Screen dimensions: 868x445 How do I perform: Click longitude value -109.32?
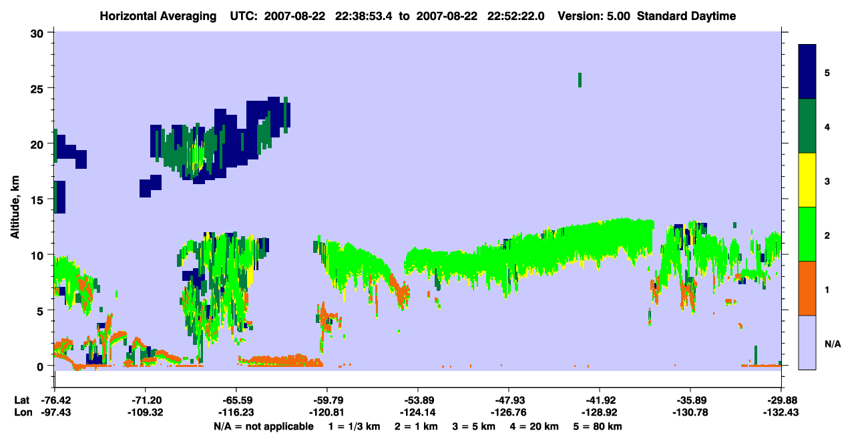(x=145, y=413)
